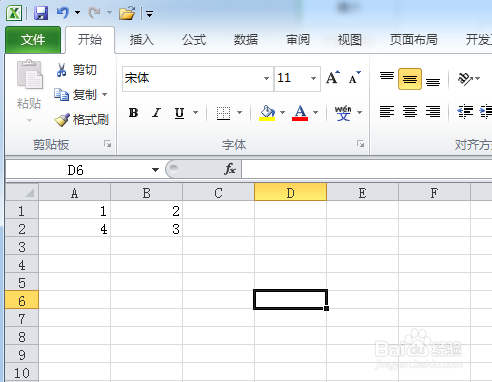
Task: Switch to the 公式 ribbon tab
Action: click(x=194, y=40)
